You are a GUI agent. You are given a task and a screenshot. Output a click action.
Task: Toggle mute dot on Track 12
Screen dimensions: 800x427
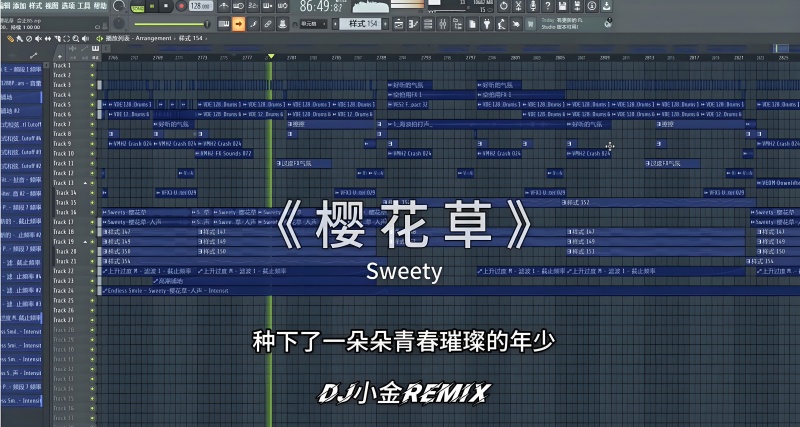coord(92,173)
